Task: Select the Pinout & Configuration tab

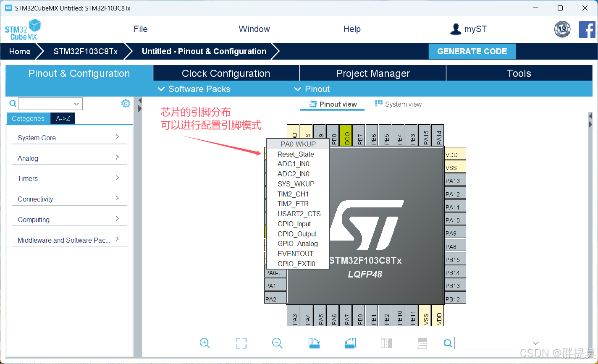Action: point(79,73)
